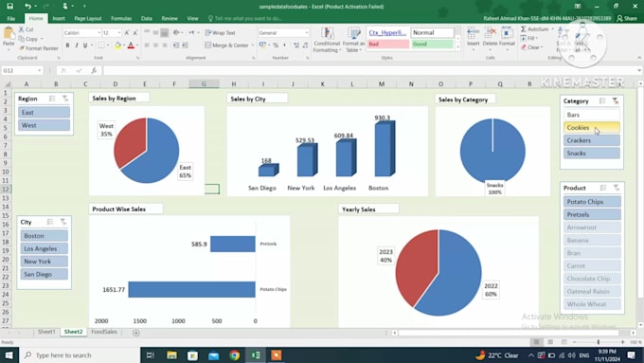The height and width of the screenshot is (363, 644).
Task: Select the Good cell style
Action: (x=432, y=44)
